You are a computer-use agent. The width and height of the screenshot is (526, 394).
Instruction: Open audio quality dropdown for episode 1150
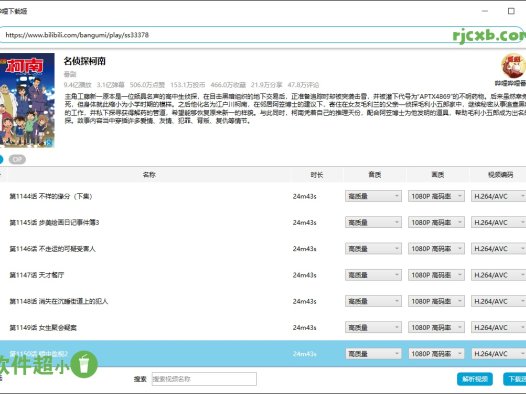click(x=373, y=354)
